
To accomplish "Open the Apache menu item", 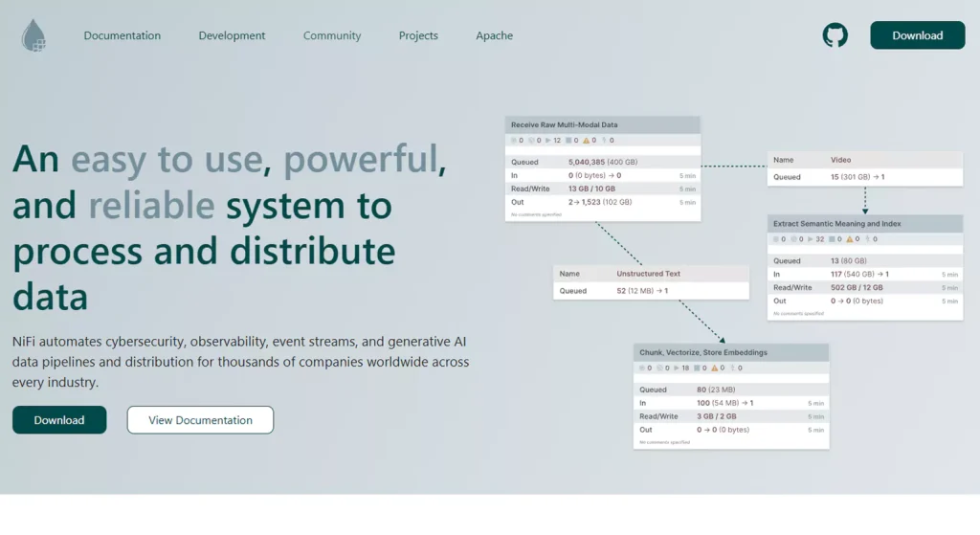I will (494, 35).
